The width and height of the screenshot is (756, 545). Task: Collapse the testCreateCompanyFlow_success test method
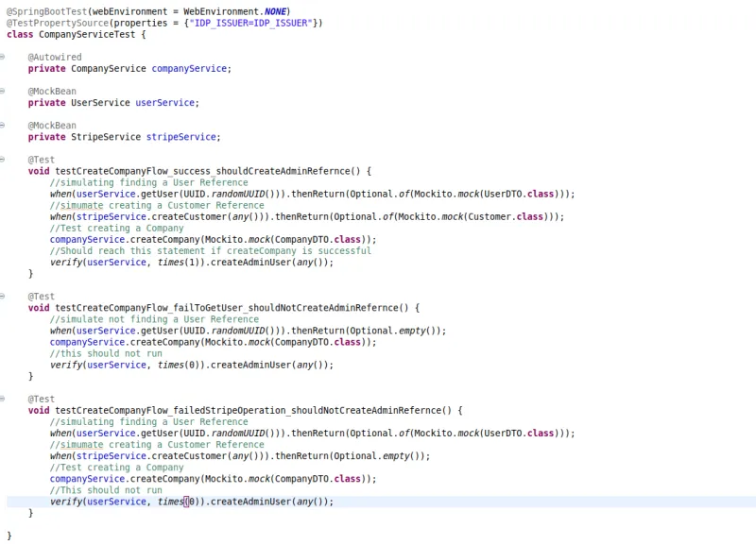(5, 159)
